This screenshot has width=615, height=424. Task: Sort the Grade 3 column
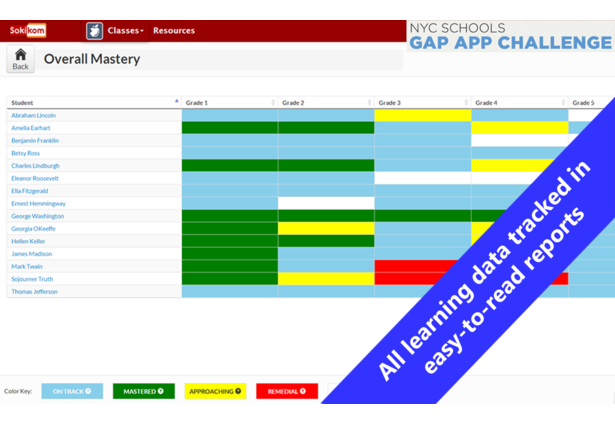(423, 103)
